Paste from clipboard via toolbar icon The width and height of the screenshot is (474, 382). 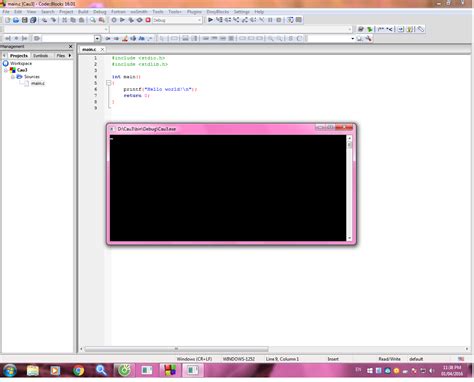click(81, 20)
